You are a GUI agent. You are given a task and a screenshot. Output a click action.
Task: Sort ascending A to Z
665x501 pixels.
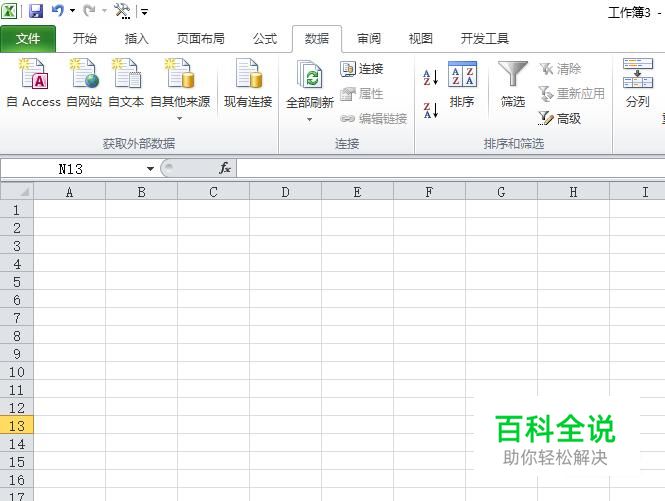tap(430, 78)
